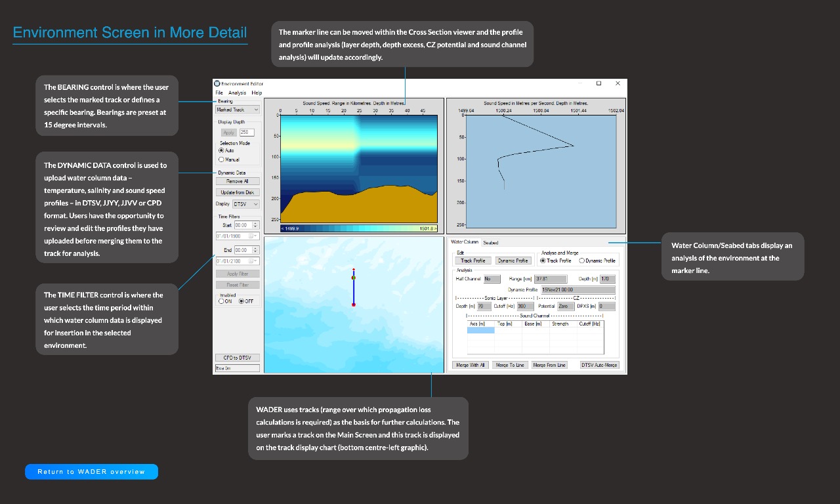Click the Edit Track Profile button

point(473,261)
